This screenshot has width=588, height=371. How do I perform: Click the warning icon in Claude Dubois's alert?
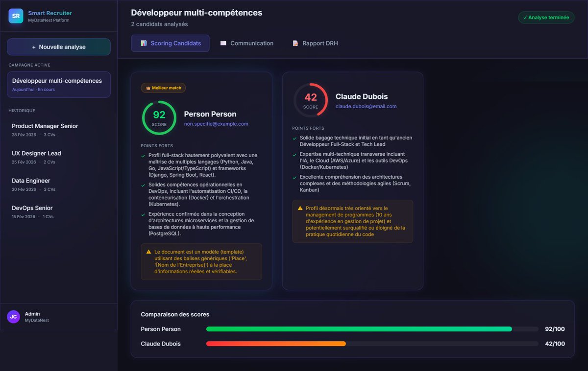tap(300, 208)
